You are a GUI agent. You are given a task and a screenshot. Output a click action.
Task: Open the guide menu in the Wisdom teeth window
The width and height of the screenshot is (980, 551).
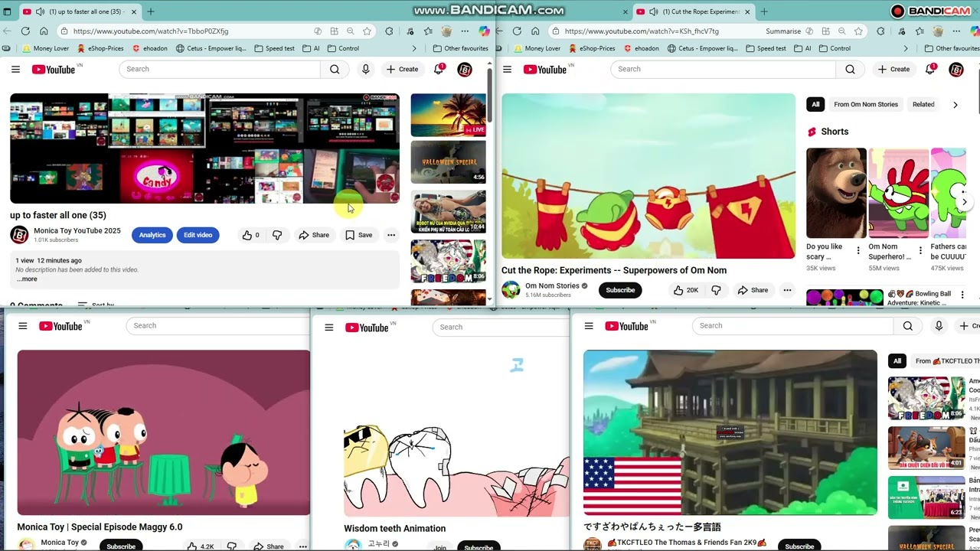click(329, 328)
